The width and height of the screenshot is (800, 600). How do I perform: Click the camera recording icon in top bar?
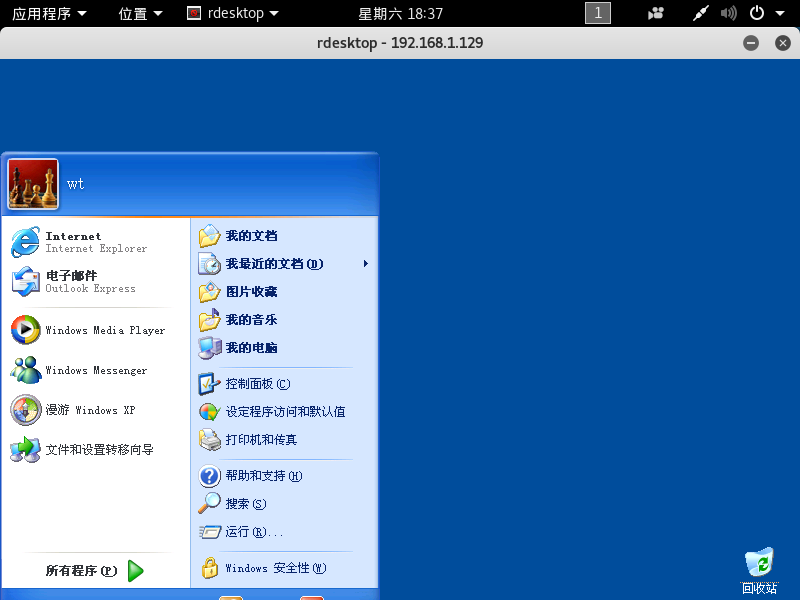tap(656, 13)
